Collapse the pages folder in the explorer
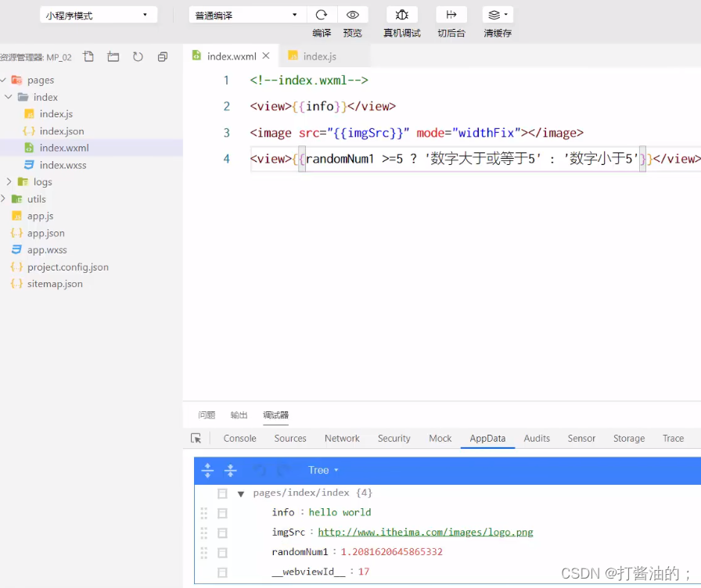 pyautogui.click(x=4, y=80)
